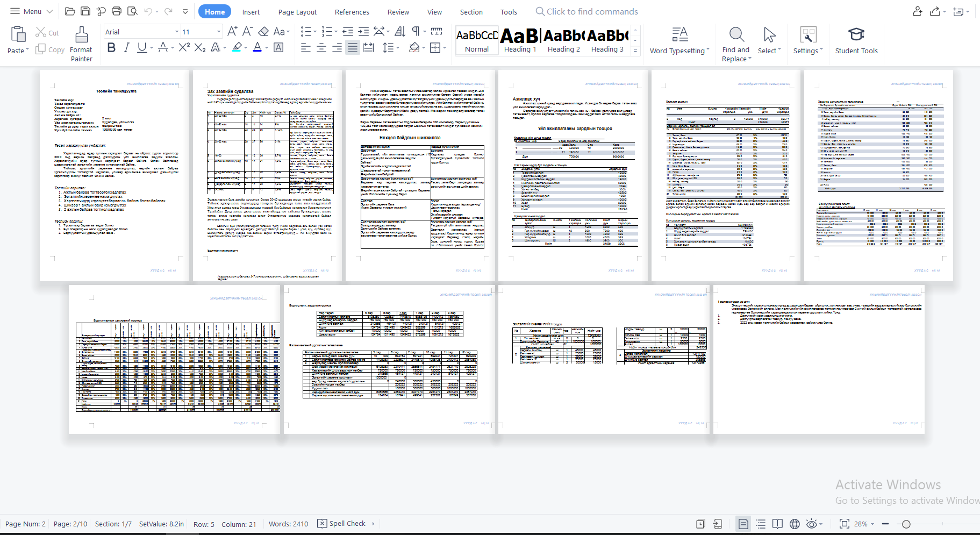This screenshot has height=535, width=980.
Task: Apply the text highlight color
Action: click(237, 47)
